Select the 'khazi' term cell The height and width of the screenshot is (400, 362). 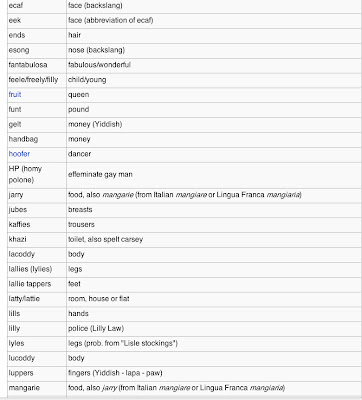point(37,240)
